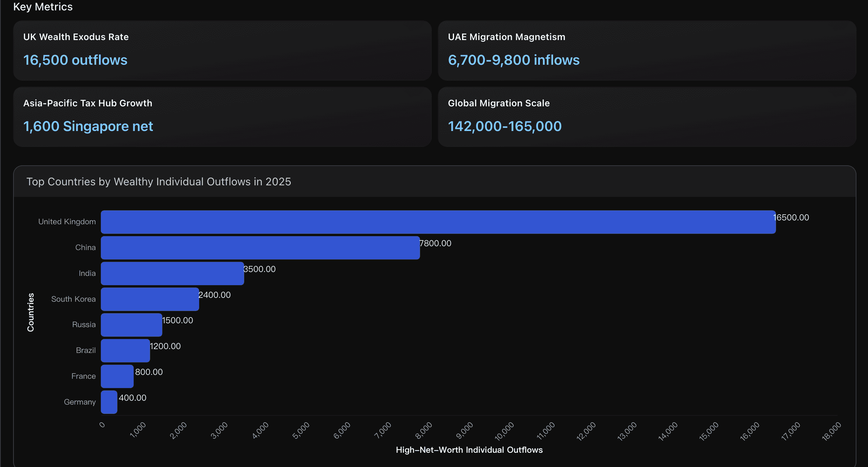Click the United Kingdom bar

[x=438, y=222]
